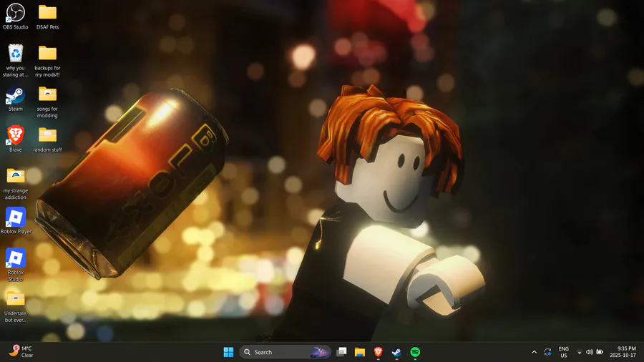644x362 pixels.
Task: Open the Recycle Bin named 'why you staring at'
Action: click(x=16, y=60)
